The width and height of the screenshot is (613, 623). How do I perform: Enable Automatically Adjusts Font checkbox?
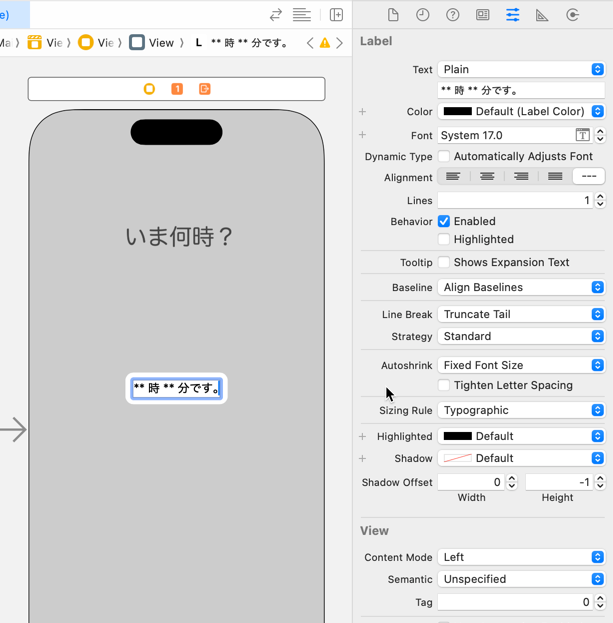444,157
